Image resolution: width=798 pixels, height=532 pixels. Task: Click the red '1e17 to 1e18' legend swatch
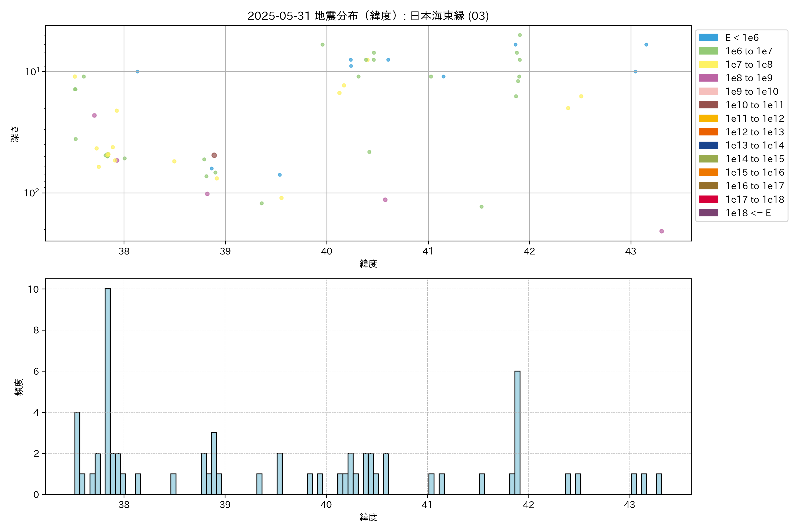pyautogui.click(x=708, y=199)
